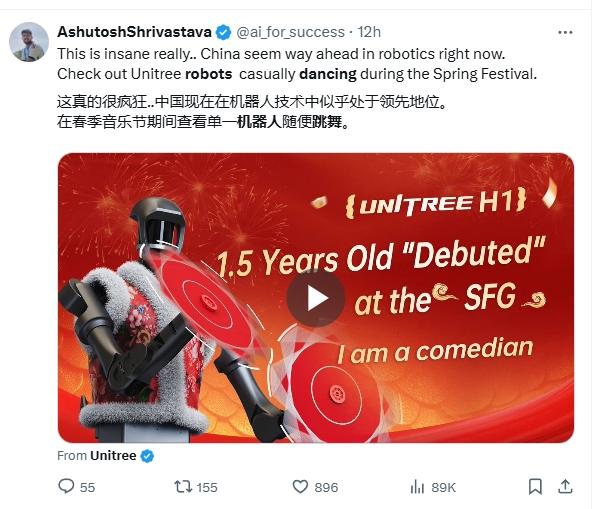Click the reply count 55

(x=87, y=487)
